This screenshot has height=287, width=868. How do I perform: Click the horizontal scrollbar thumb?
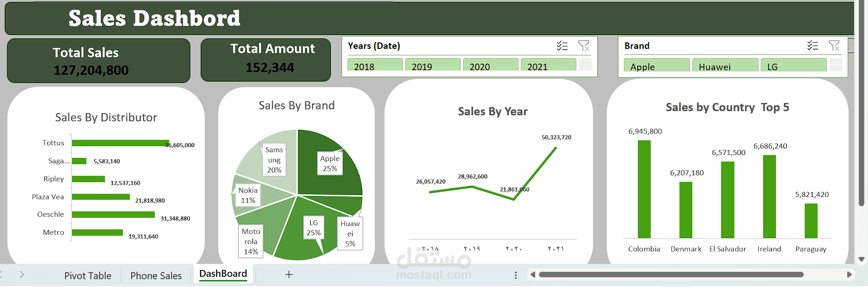pos(671,275)
